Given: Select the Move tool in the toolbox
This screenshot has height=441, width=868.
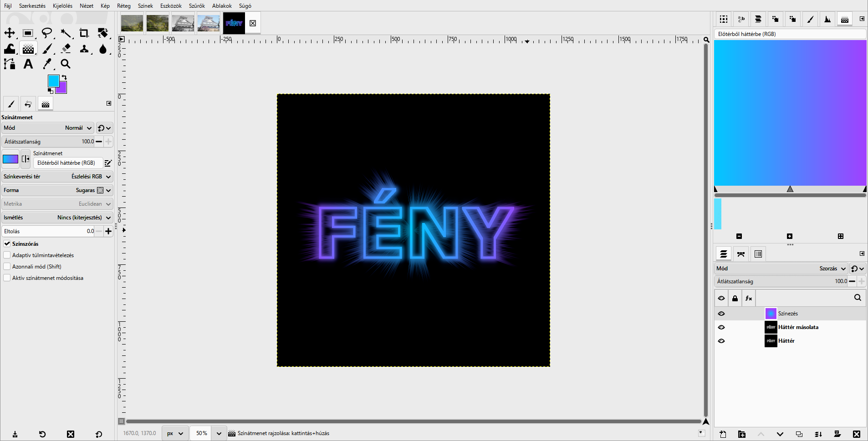Looking at the screenshot, I should (x=10, y=33).
